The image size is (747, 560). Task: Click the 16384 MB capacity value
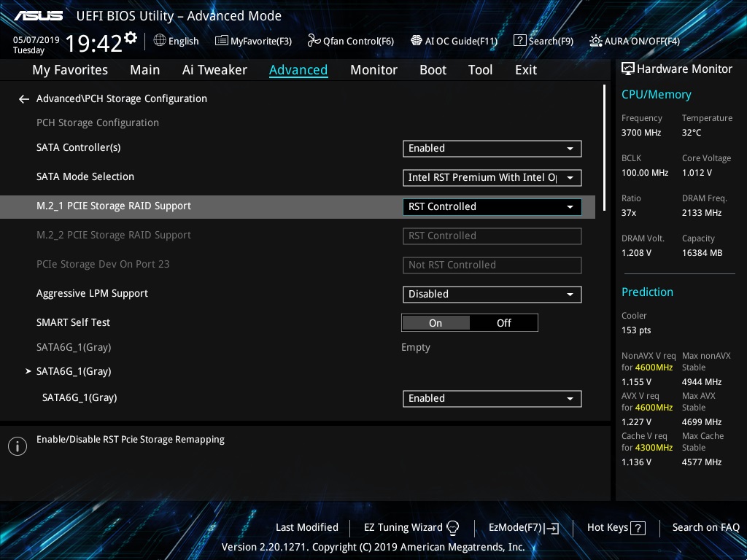tap(703, 253)
